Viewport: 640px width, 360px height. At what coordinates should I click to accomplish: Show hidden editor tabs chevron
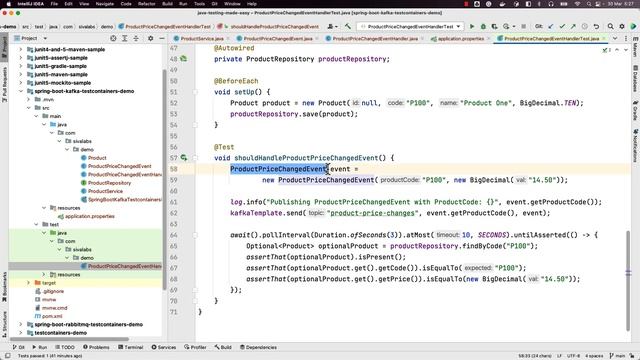615,38
